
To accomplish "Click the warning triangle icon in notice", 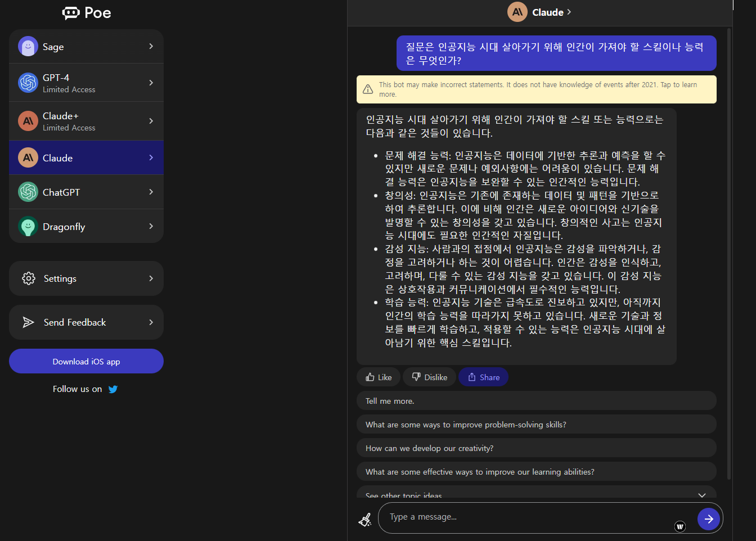I will [368, 89].
